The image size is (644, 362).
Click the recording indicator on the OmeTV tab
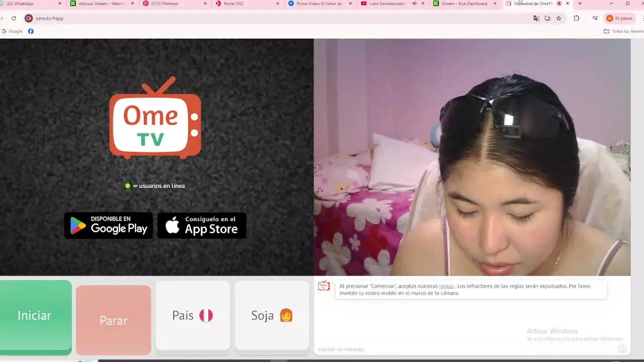coord(559,4)
